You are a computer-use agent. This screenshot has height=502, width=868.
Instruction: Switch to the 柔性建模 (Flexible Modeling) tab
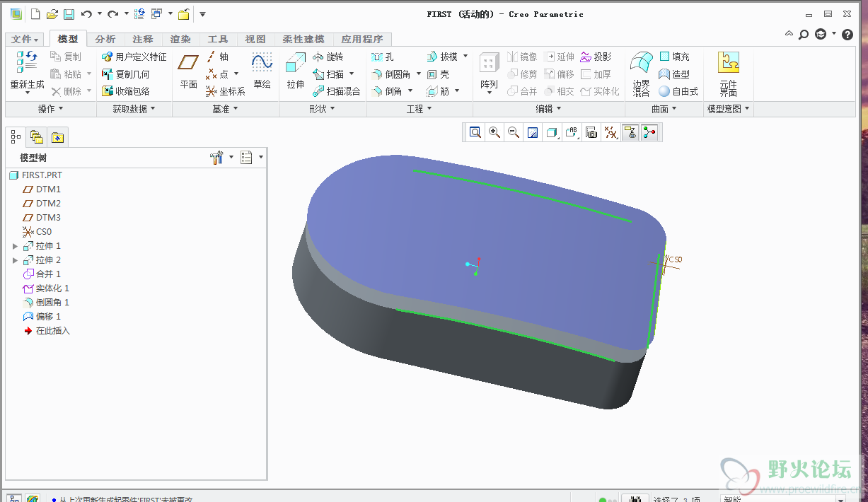pos(303,40)
